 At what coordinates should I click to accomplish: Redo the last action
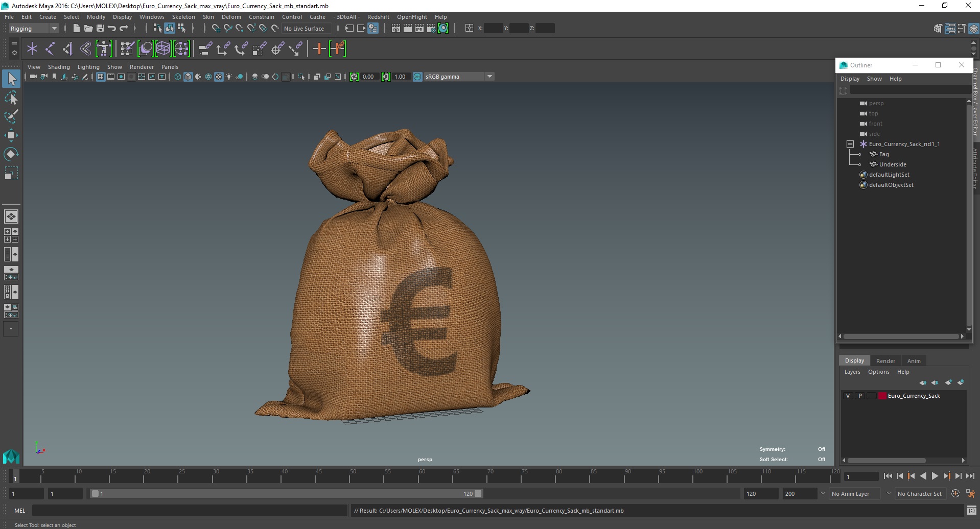pyautogui.click(x=124, y=28)
